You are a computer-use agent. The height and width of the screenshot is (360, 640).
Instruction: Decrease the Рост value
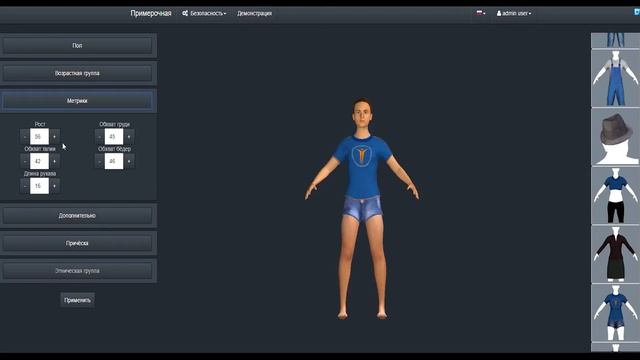(24, 137)
